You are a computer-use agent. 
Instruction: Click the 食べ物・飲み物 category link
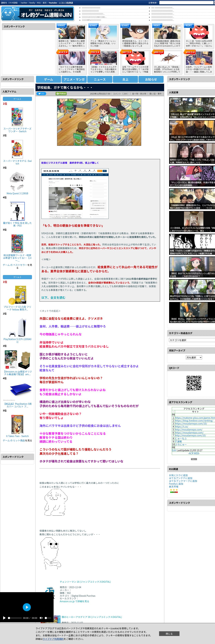139,94
